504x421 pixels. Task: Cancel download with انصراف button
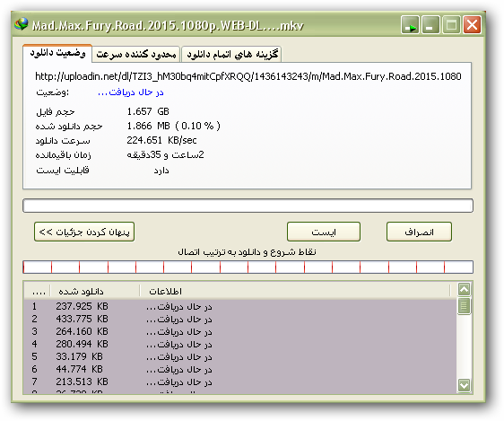[x=419, y=232]
